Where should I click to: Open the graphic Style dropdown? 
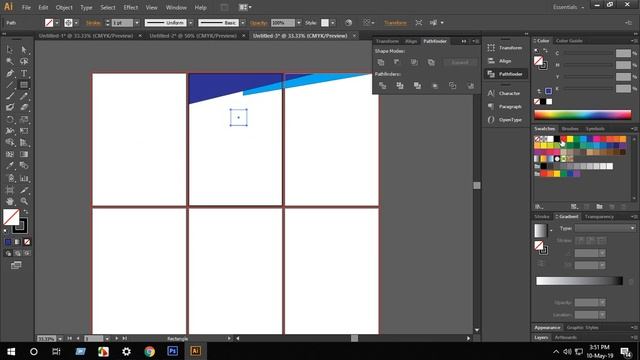[x=333, y=23]
